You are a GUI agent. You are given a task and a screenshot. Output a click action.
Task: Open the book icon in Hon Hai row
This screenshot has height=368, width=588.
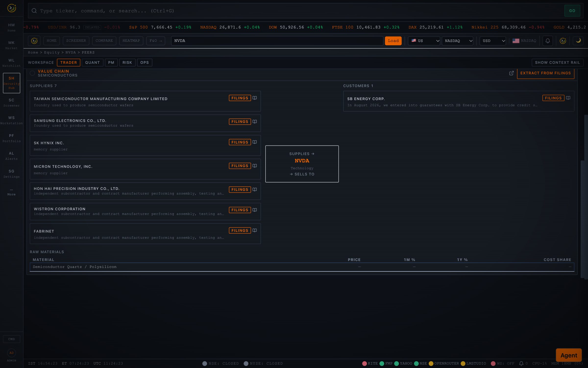click(x=255, y=189)
